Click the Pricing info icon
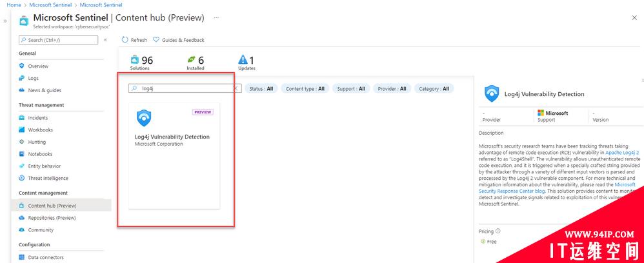The height and width of the screenshot is (263, 644). tap(498, 231)
